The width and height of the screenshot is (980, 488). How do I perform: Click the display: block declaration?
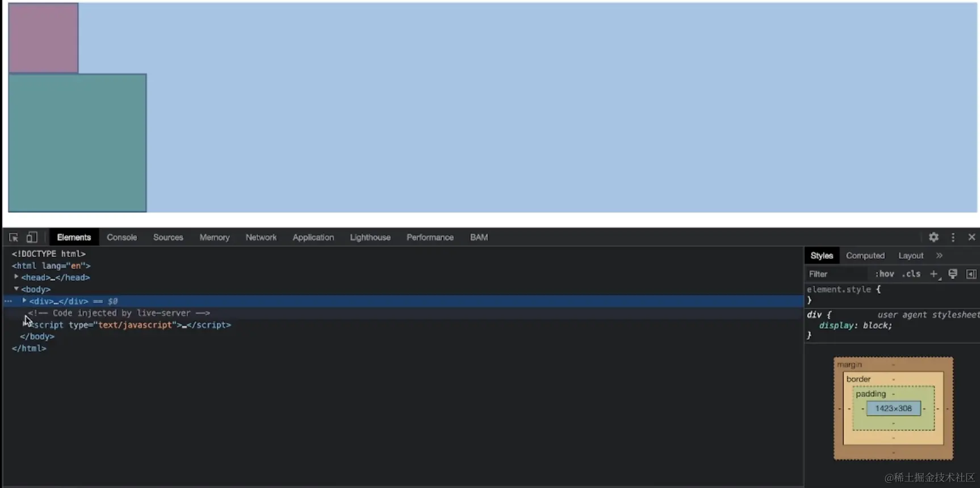(x=855, y=326)
